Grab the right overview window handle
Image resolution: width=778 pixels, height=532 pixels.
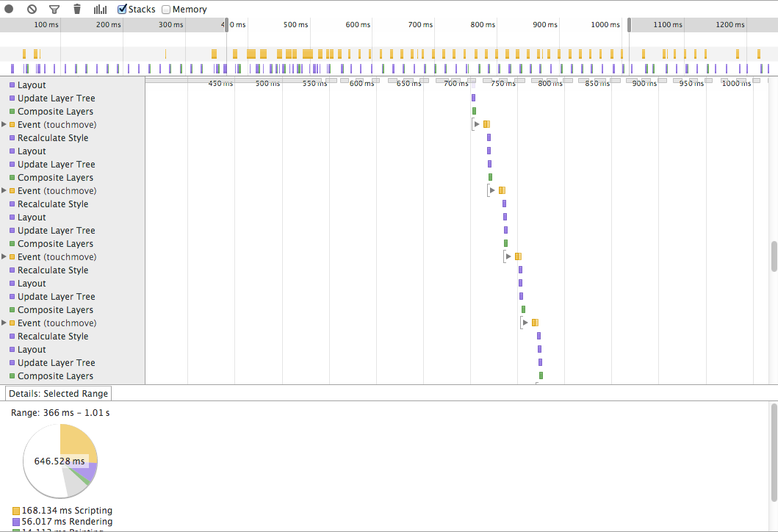point(629,25)
